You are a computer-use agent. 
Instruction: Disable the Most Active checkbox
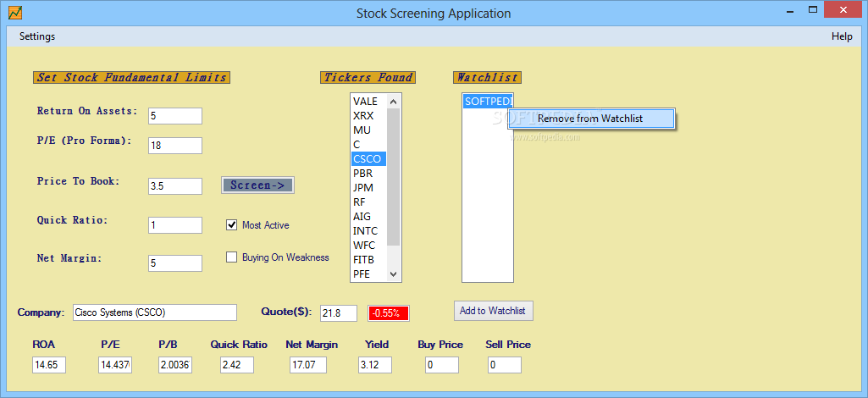[x=231, y=224]
